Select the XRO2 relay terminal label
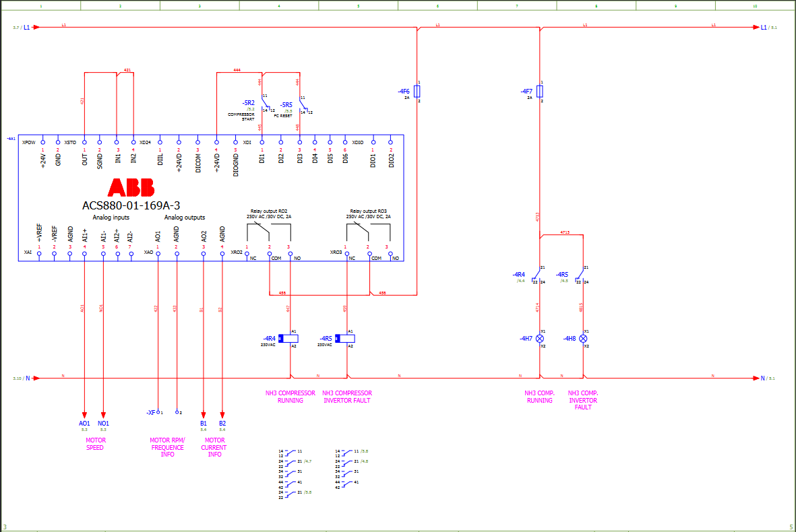 [x=237, y=252]
